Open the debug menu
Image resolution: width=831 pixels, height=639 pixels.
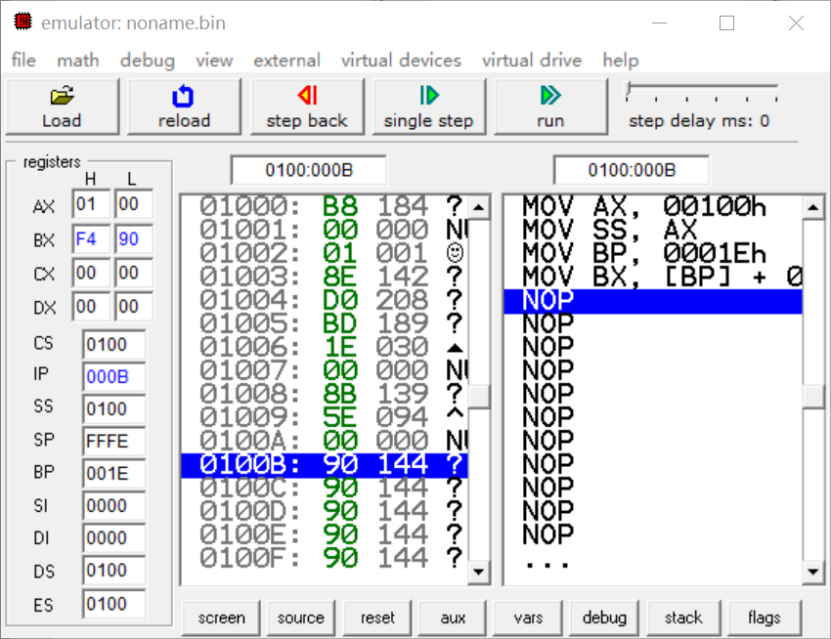[147, 60]
